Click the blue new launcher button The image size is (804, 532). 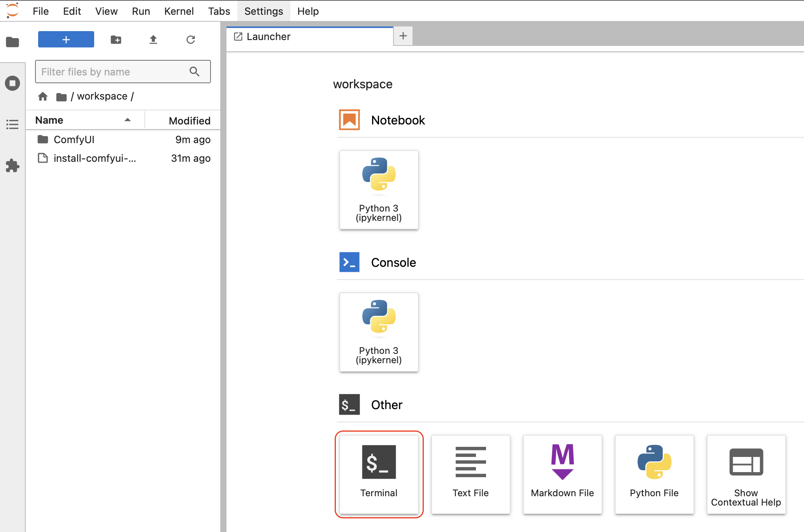[66, 40]
